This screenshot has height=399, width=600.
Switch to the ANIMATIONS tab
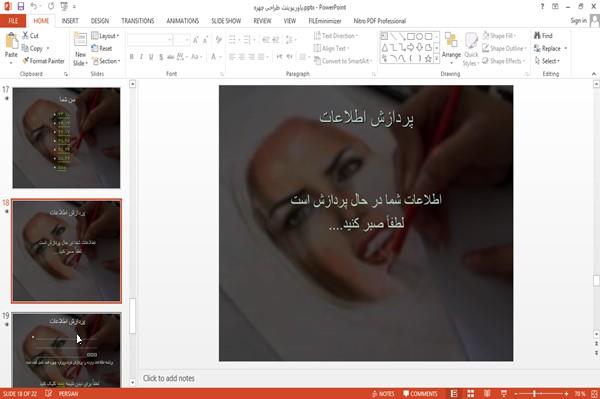pyautogui.click(x=183, y=21)
